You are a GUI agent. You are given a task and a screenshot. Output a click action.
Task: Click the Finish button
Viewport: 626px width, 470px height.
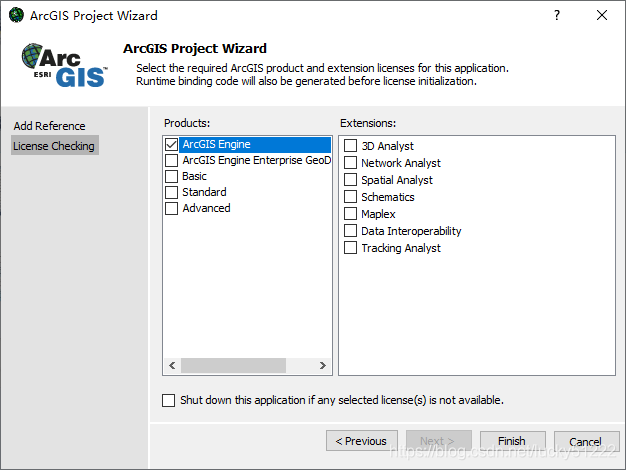(512, 441)
